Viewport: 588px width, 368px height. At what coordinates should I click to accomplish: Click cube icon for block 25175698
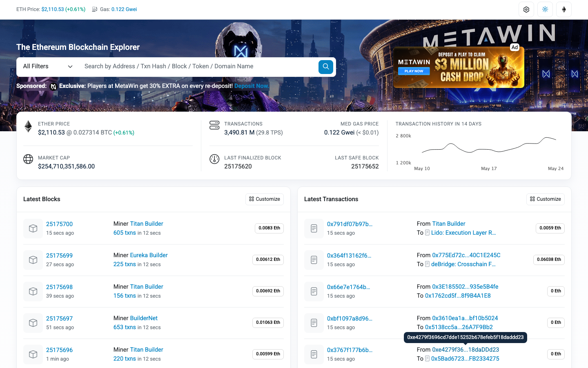click(33, 291)
